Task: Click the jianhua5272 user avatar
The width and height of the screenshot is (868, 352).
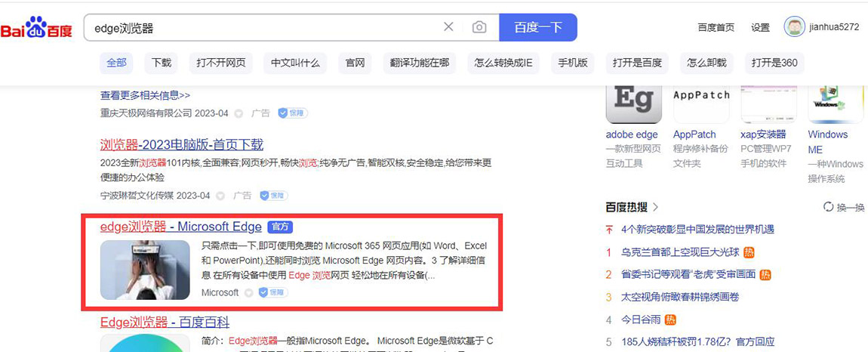Action: (x=794, y=27)
